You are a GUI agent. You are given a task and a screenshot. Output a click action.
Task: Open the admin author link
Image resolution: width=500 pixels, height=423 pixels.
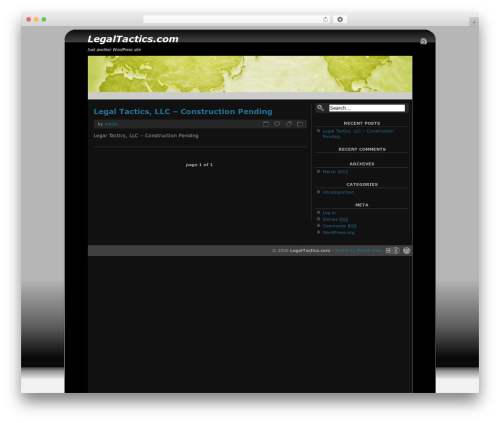(111, 124)
